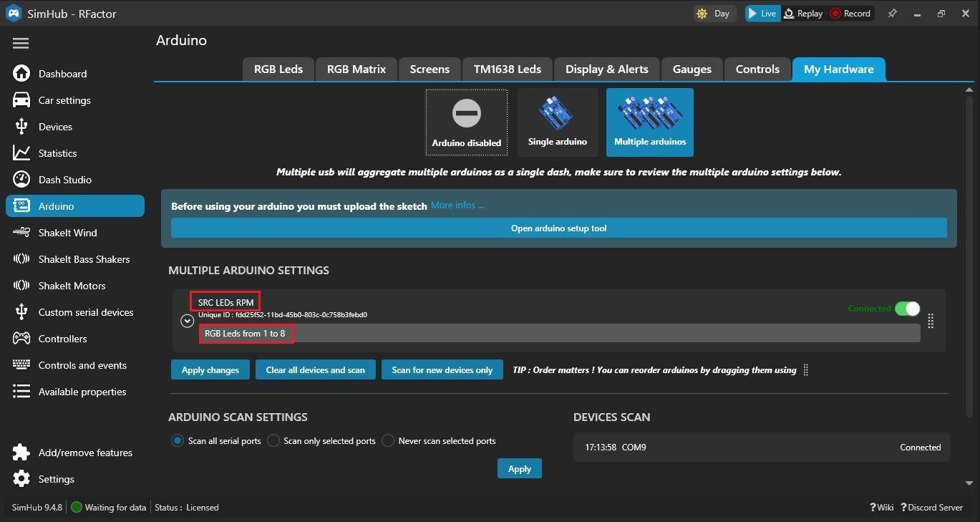
Task: Click the Licensed status text
Action: pyautogui.click(x=203, y=508)
